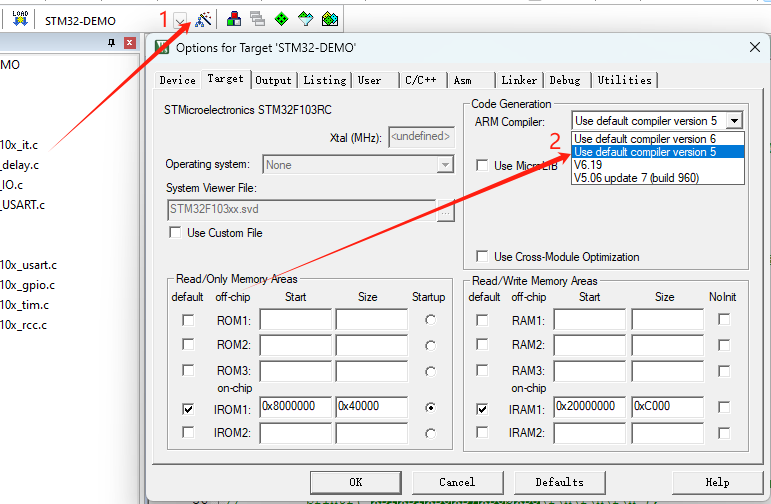771x504 pixels.
Task: Select the IROM1 Startup radio button
Action: tap(430, 408)
